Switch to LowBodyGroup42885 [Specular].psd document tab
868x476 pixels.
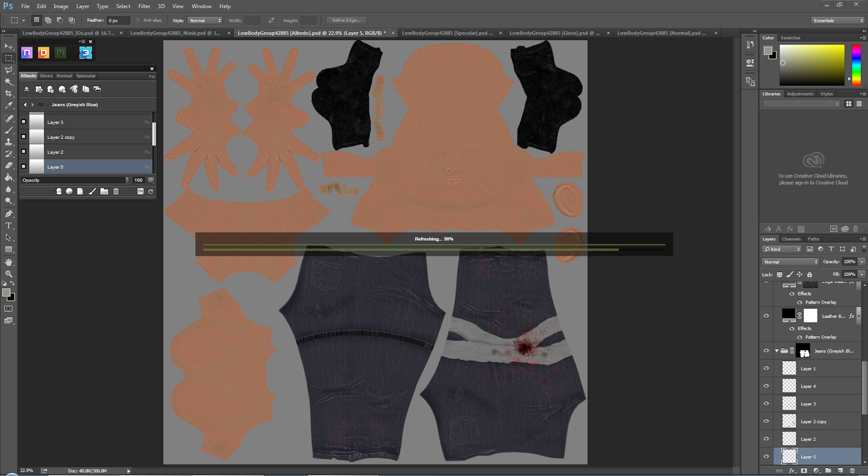click(448, 33)
